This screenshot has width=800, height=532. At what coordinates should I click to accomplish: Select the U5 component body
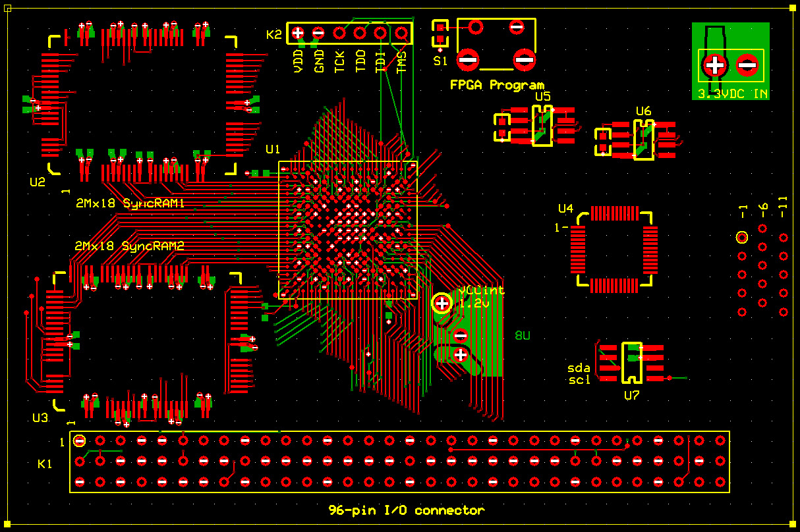click(x=542, y=126)
